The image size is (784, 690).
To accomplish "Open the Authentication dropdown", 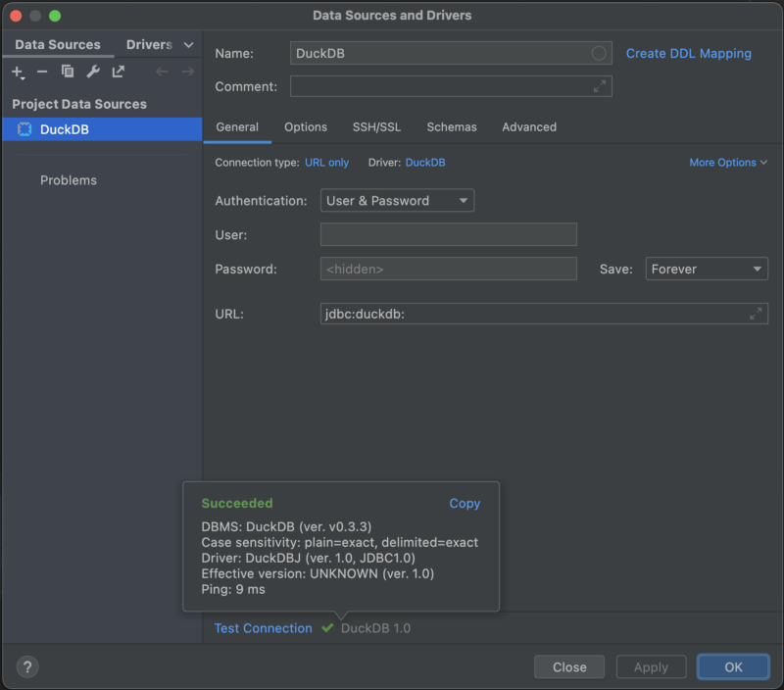I will coord(398,201).
